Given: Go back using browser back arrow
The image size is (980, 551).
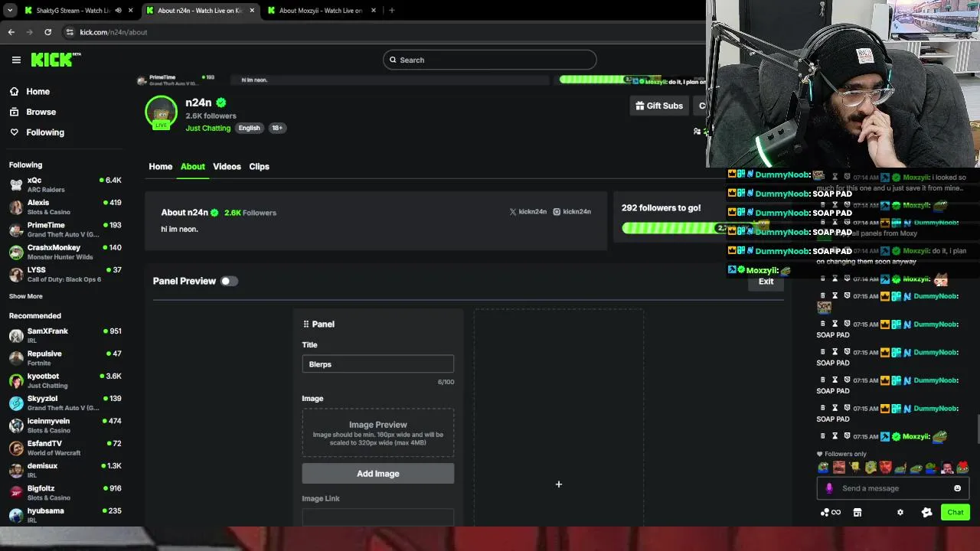Looking at the screenshot, I should coord(11,32).
